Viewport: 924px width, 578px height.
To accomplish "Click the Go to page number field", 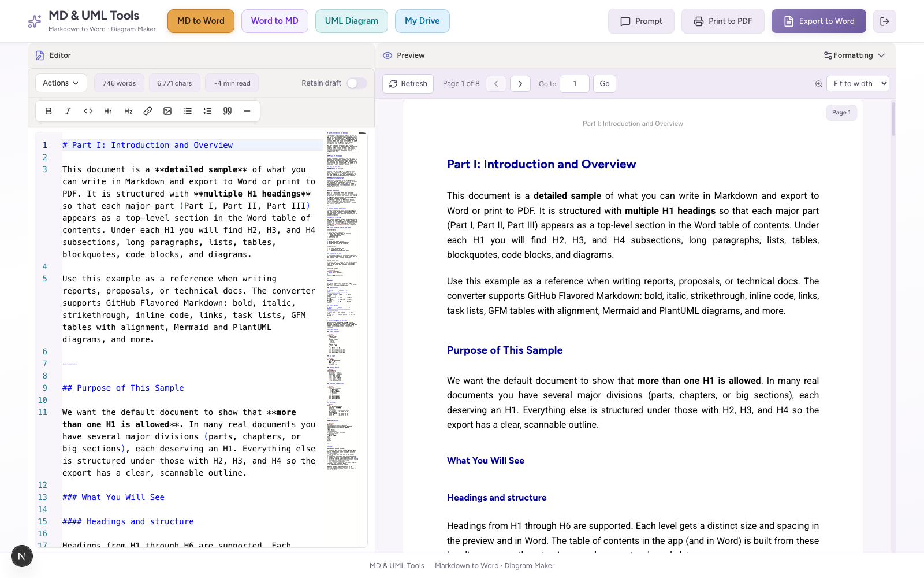I will (575, 84).
